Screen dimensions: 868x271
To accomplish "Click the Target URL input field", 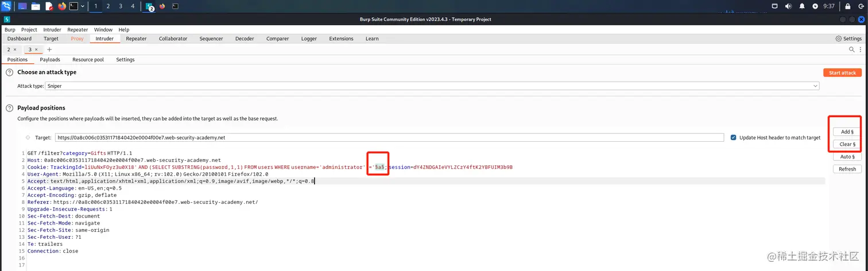I will 389,138.
